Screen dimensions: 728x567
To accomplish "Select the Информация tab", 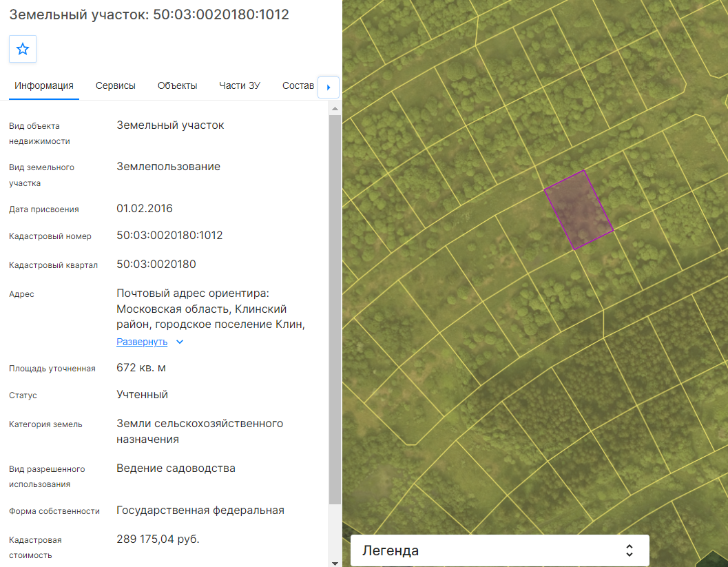I will (x=44, y=86).
